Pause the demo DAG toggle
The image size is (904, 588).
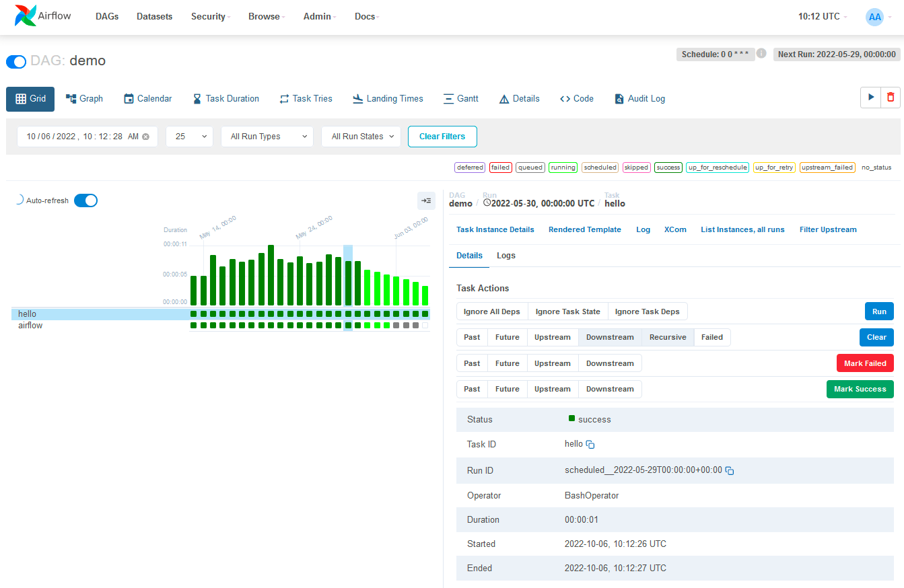15,61
